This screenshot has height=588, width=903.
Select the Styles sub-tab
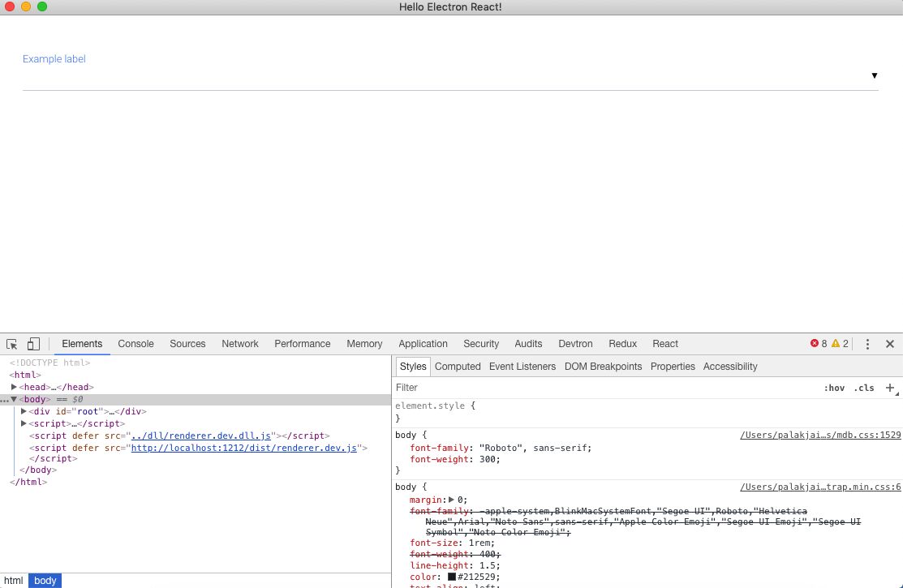click(413, 367)
